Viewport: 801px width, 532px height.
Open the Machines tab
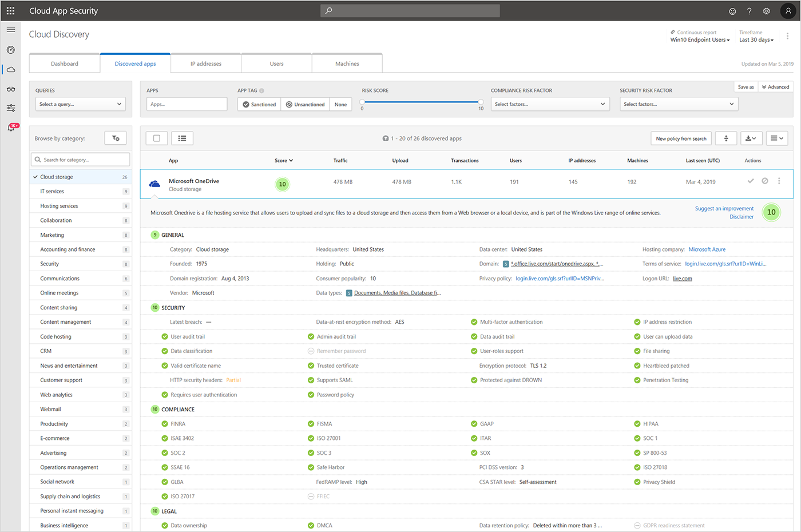(347, 63)
